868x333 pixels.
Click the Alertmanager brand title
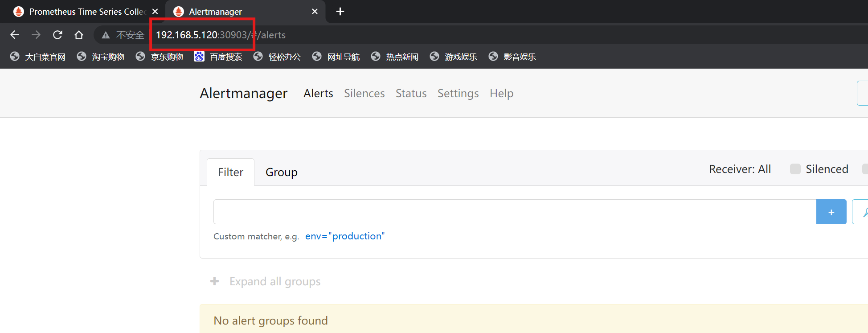pos(244,93)
